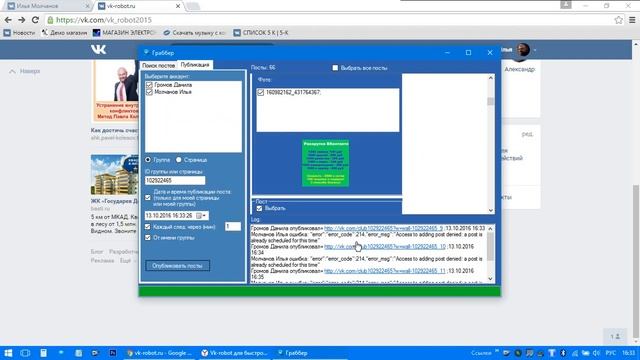Click the Новости bookmark

[19, 33]
